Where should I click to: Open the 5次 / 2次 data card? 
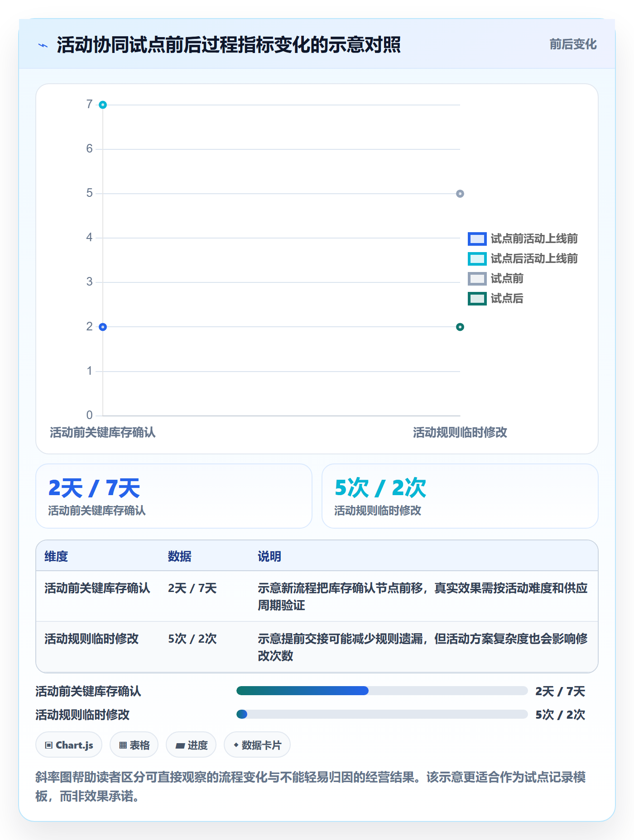coord(460,496)
